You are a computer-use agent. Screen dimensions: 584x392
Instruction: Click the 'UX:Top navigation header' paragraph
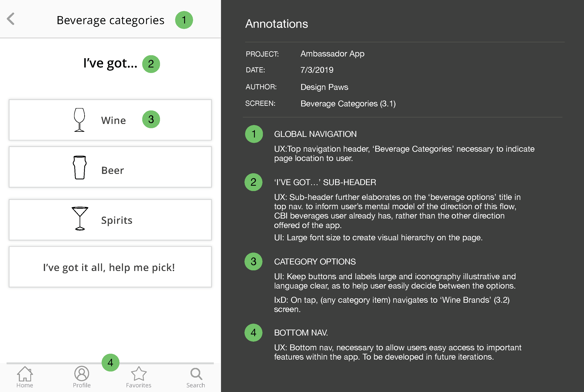[x=404, y=154]
